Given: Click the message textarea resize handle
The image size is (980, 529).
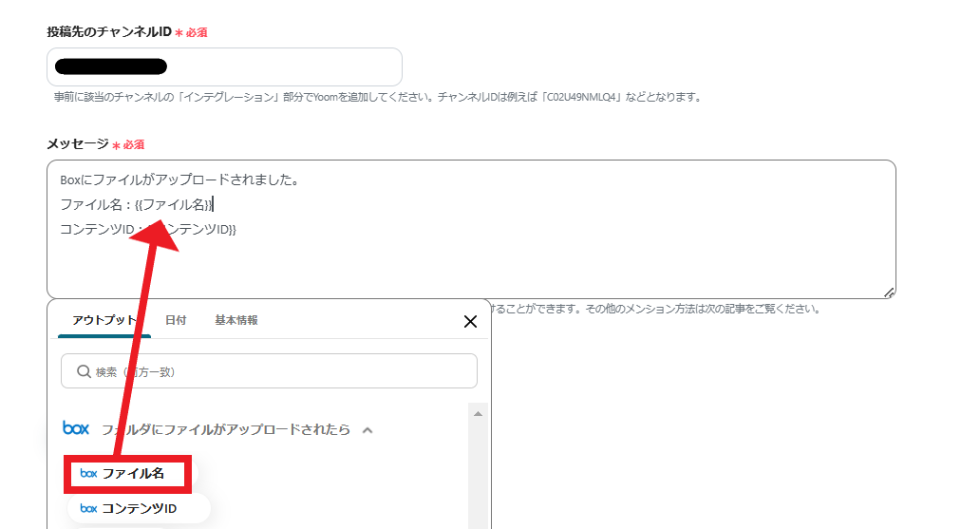Looking at the screenshot, I should pyautogui.click(x=890, y=292).
